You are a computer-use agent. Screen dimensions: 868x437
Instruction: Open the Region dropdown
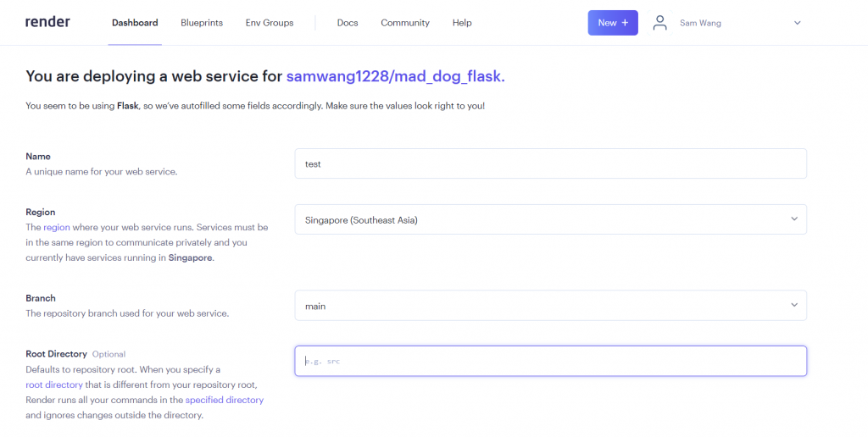tap(550, 219)
